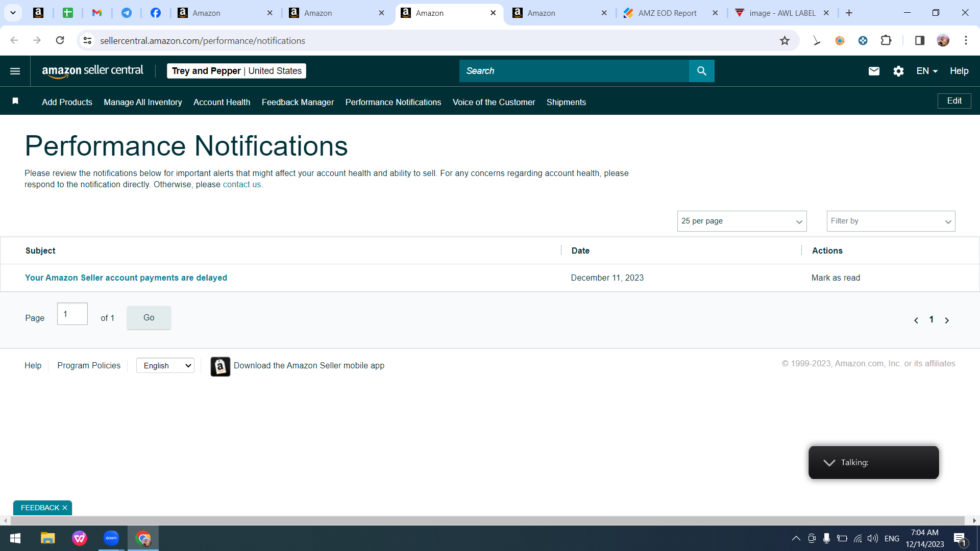Open Zoom from the taskbar
The height and width of the screenshot is (551, 980).
(111, 538)
